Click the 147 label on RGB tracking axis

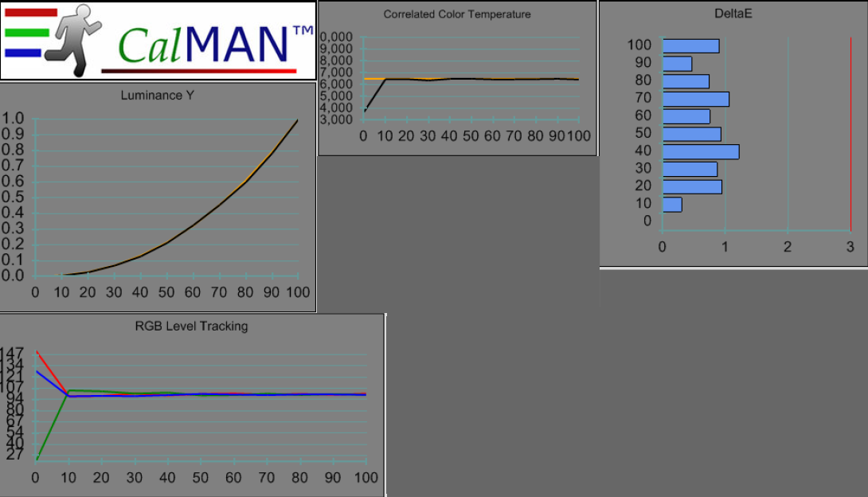12,353
